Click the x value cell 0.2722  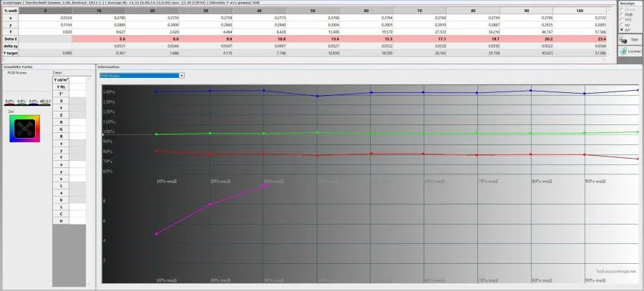click(580, 18)
